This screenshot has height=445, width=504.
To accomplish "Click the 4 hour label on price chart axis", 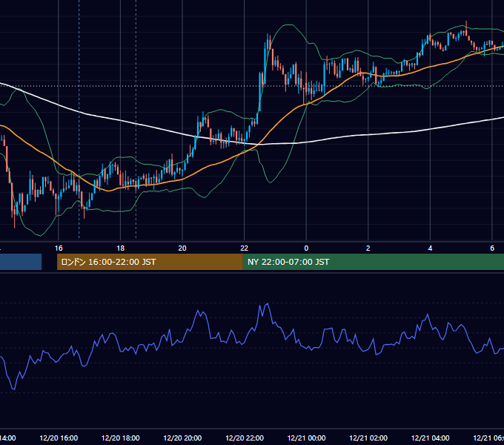I will pyautogui.click(x=430, y=248).
